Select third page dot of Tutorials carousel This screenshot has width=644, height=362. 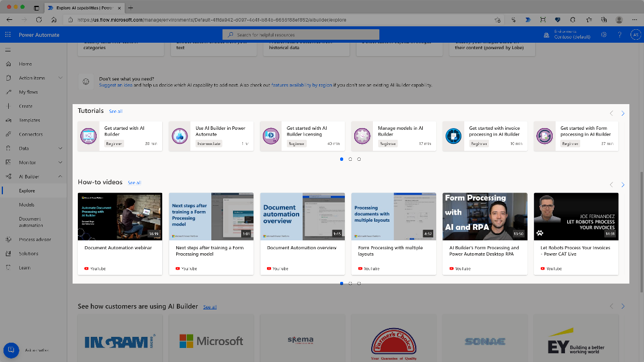click(x=359, y=159)
